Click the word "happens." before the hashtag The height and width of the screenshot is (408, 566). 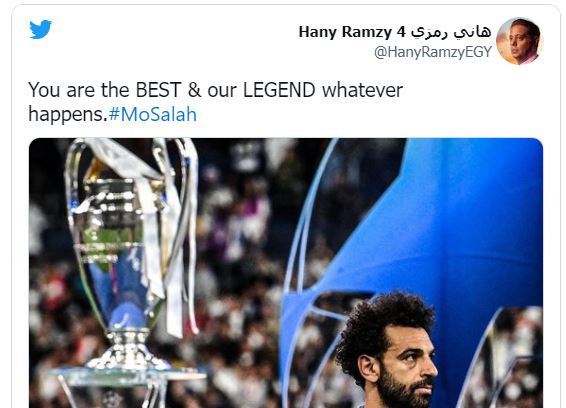coord(68,114)
